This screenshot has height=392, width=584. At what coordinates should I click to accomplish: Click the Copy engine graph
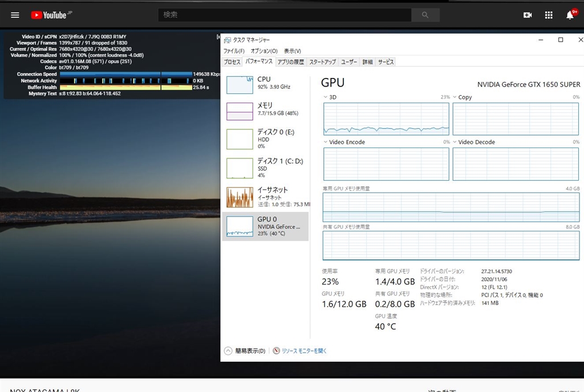click(516, 119)
